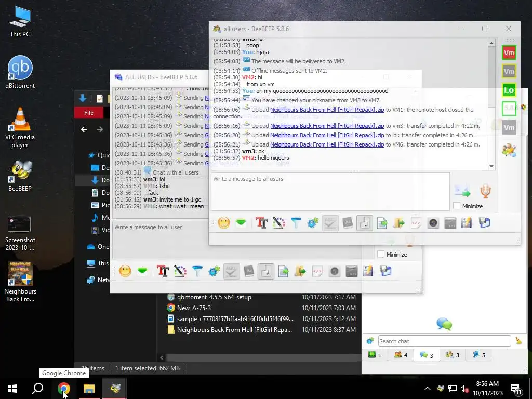Switch to groups tab labeled 3
The width and height of the screenshot is (532, 399).
pyautogui.click(x=453, y=355)
